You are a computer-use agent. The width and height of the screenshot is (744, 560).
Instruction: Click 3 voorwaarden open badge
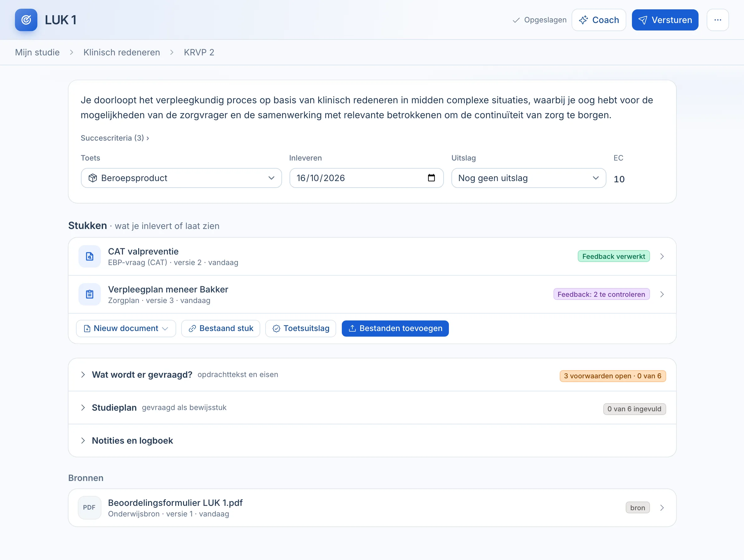[613, 376]
